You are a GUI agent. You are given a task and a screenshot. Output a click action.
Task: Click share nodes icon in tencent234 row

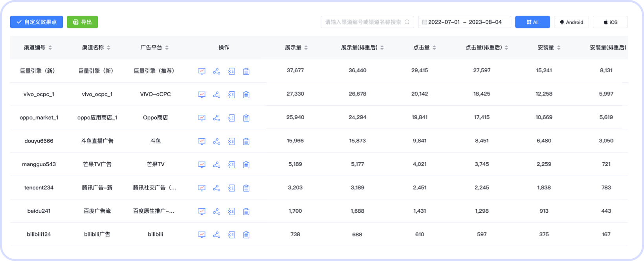tap(217, 188)
